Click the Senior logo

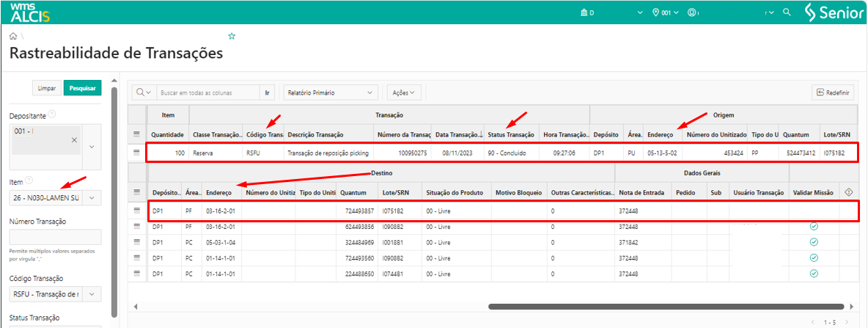point(834,12)
